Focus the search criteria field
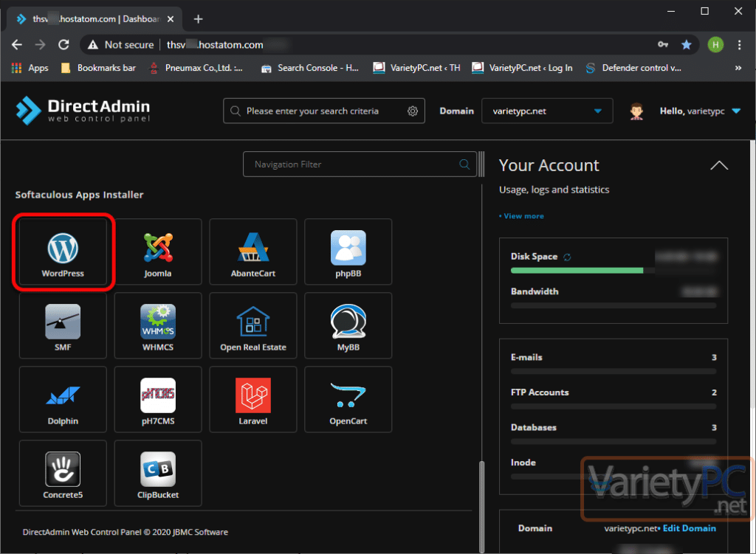This screenshot has width=756, height=554. [324, 111]
